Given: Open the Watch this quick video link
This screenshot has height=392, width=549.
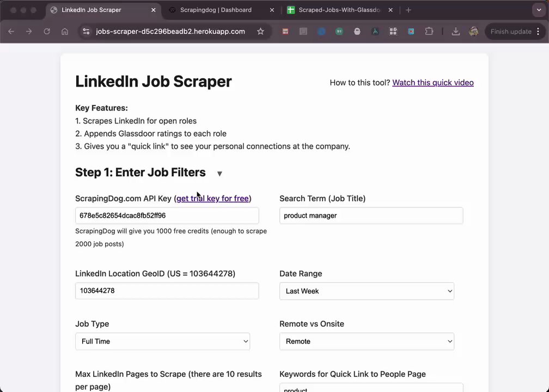Looking at the screenshot, I should pyautogui.click(x=433, y=83).
